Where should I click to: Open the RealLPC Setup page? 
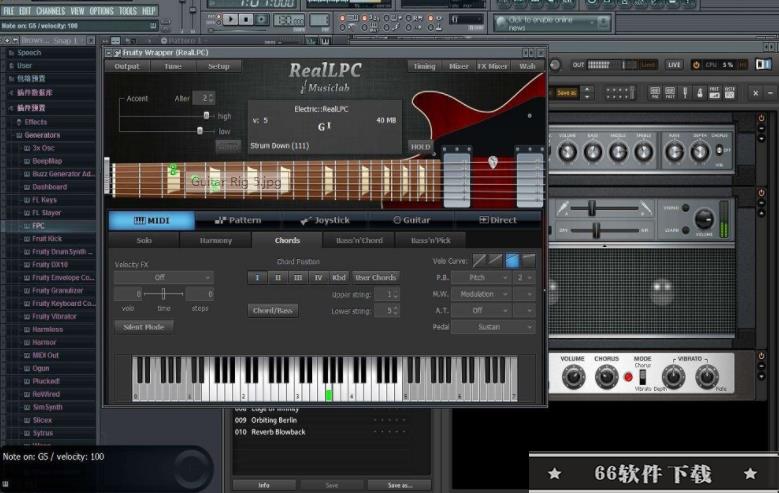[219, 66]
